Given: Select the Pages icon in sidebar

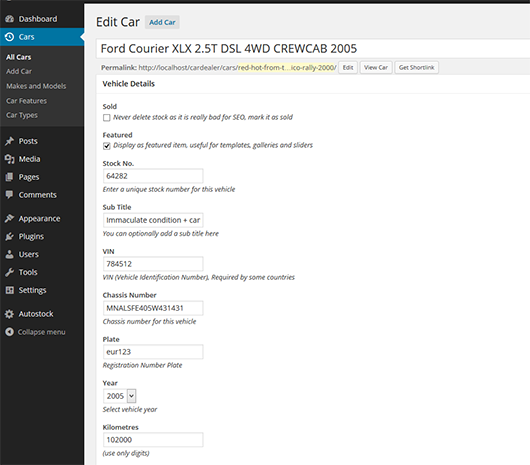Looking at the screenshot, I should 9,177.
